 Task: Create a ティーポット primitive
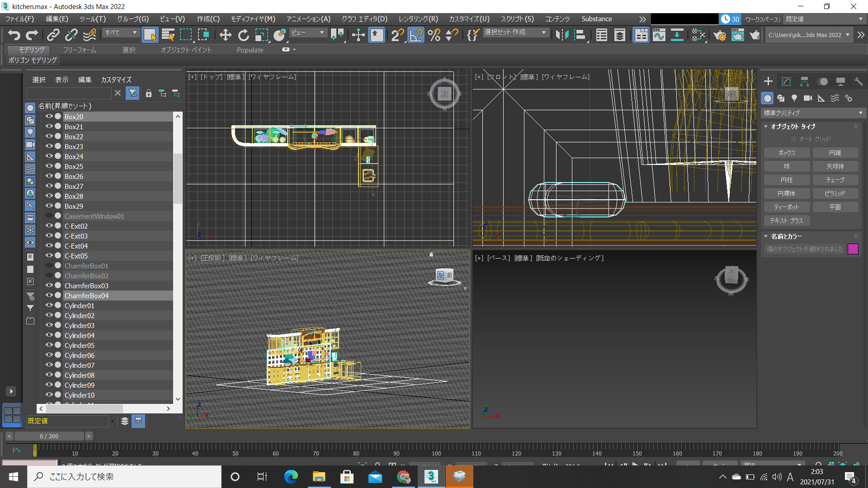[x=787, y=207]
